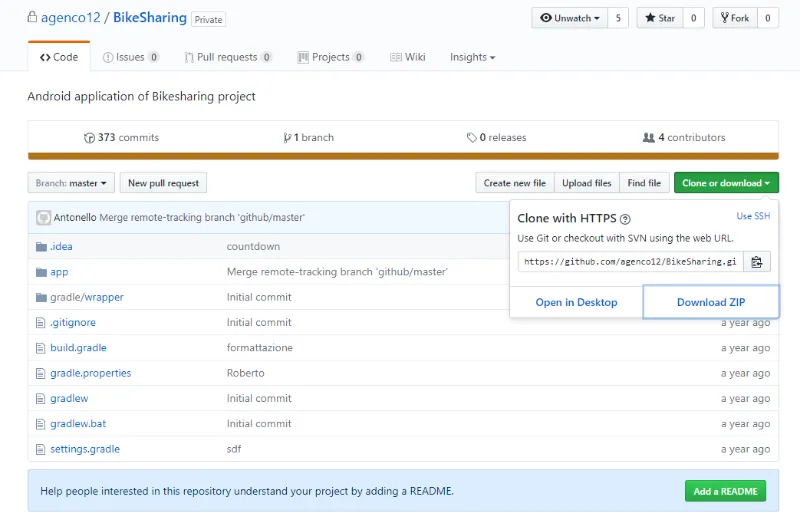Click the language color bar

pyautogui.click(x=403, y=156)
